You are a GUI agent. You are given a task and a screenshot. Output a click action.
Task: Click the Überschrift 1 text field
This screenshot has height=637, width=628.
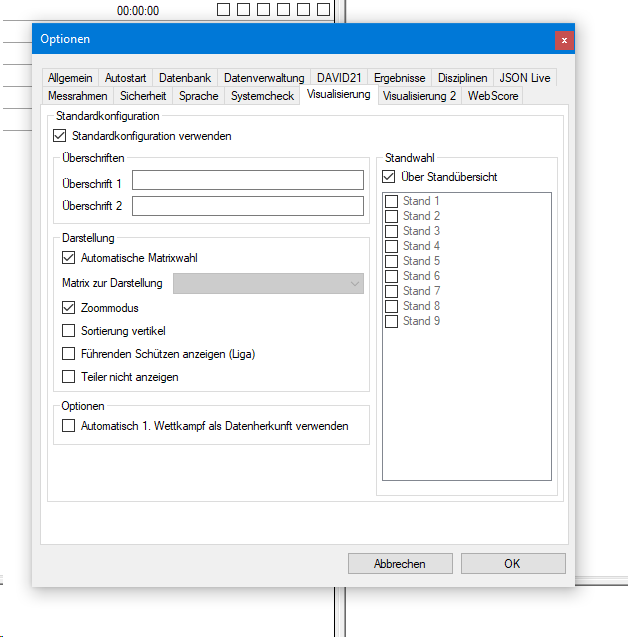(247, 181)
